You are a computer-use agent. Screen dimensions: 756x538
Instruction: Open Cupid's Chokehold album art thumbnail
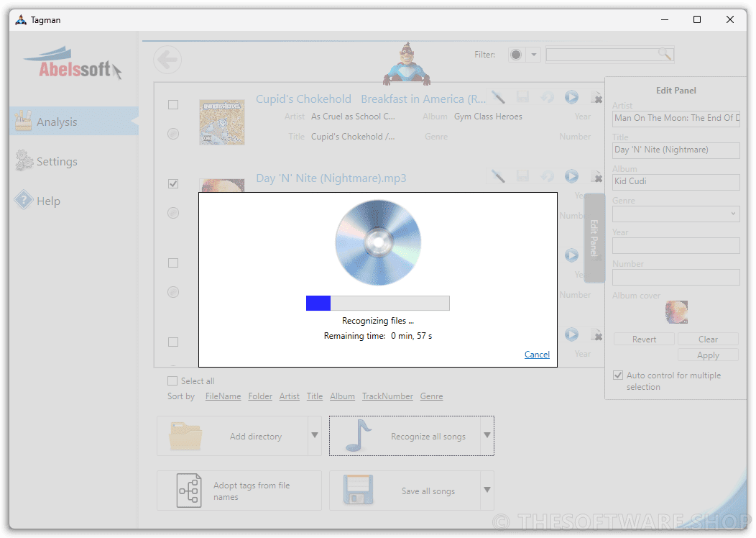[x=222, y=122]
